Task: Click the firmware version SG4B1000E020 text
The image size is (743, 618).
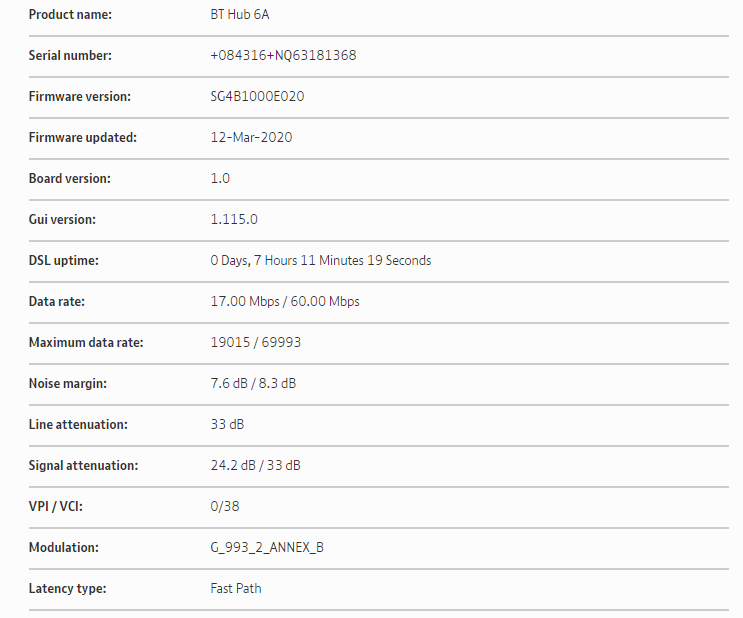Action: 264,97
